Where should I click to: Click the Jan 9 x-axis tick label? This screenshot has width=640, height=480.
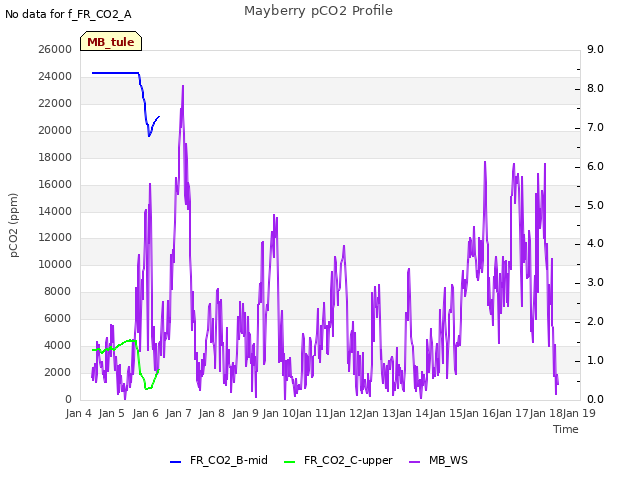click(245, 413)
